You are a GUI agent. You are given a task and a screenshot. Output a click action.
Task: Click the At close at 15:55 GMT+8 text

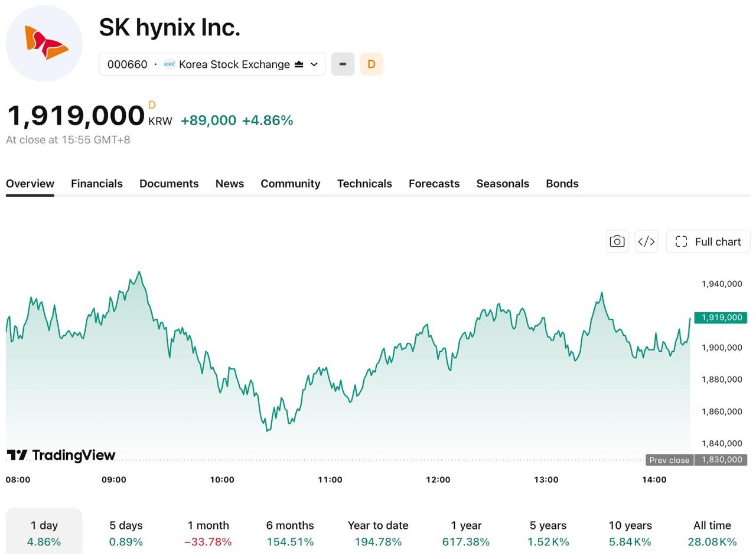point(68,140)
